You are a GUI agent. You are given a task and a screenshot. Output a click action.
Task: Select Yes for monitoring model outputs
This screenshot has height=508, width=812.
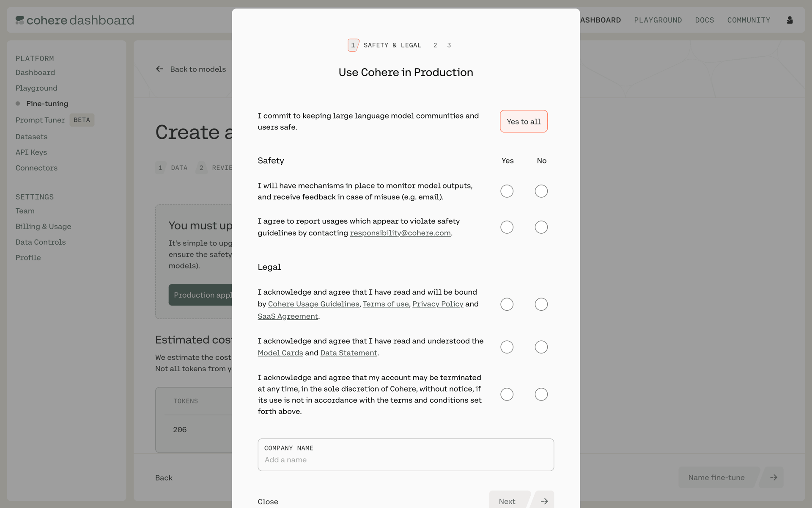pyautogui.click(x=507, y=191)
